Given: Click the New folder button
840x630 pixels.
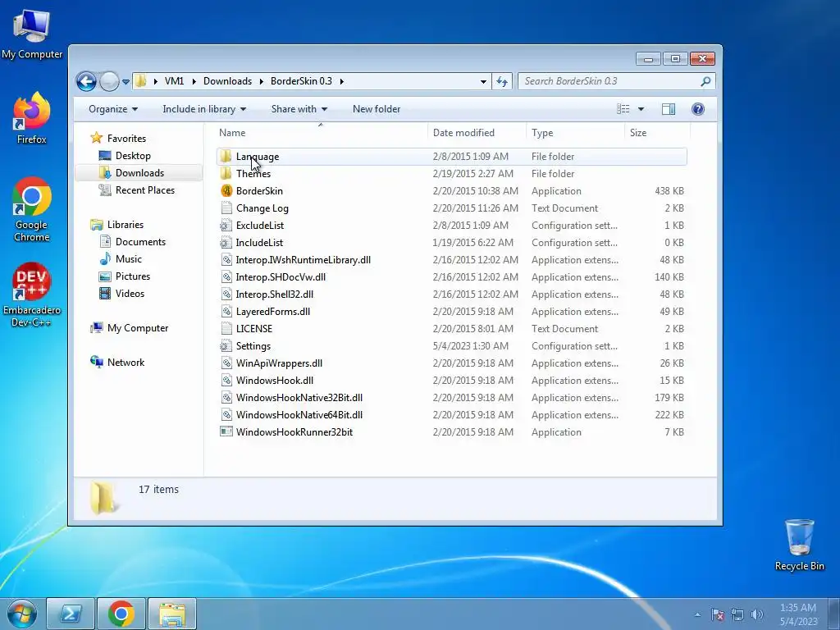Looking at the screenshot, I should tap(376, 109).
